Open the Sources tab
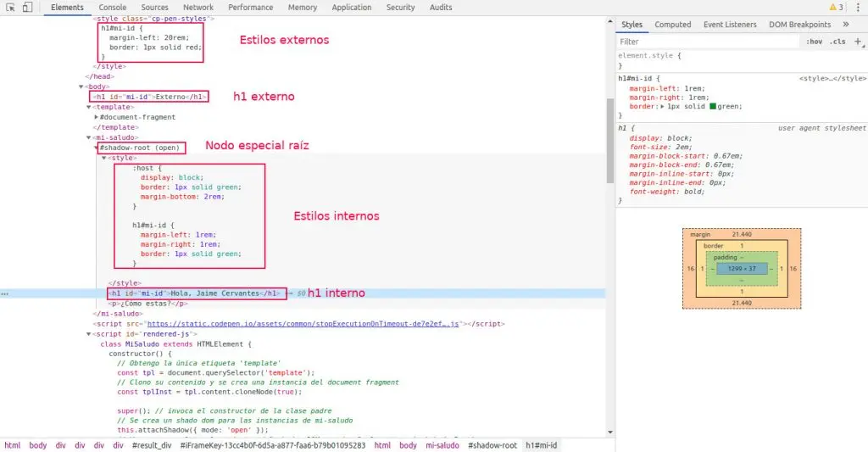The width and height of the screenshot is (868, 452). 154,7
